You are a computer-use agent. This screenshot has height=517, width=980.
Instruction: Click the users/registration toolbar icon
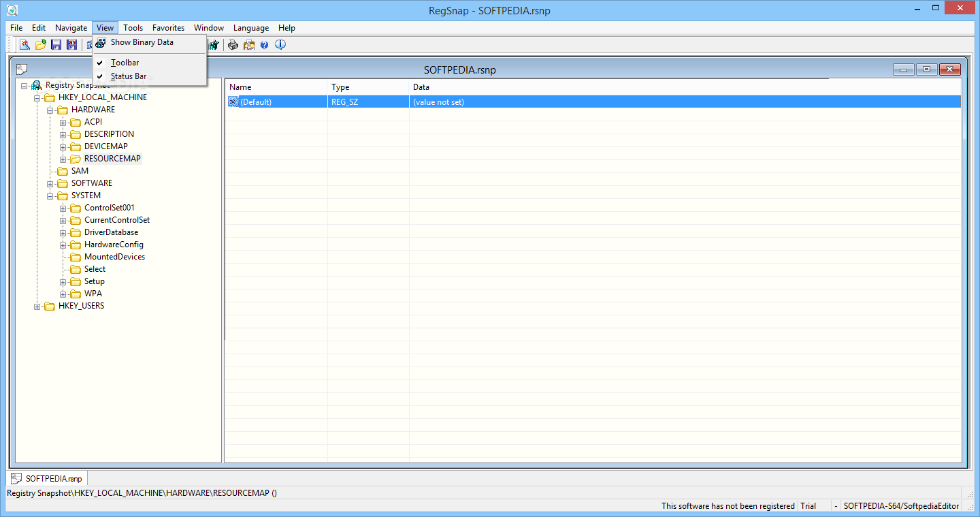248,45
